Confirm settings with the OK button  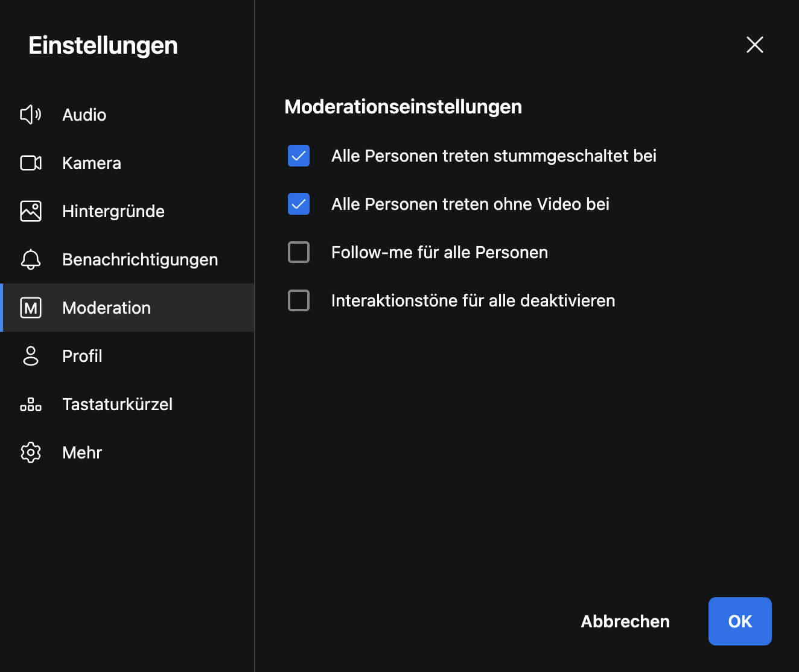click(740, 621)
